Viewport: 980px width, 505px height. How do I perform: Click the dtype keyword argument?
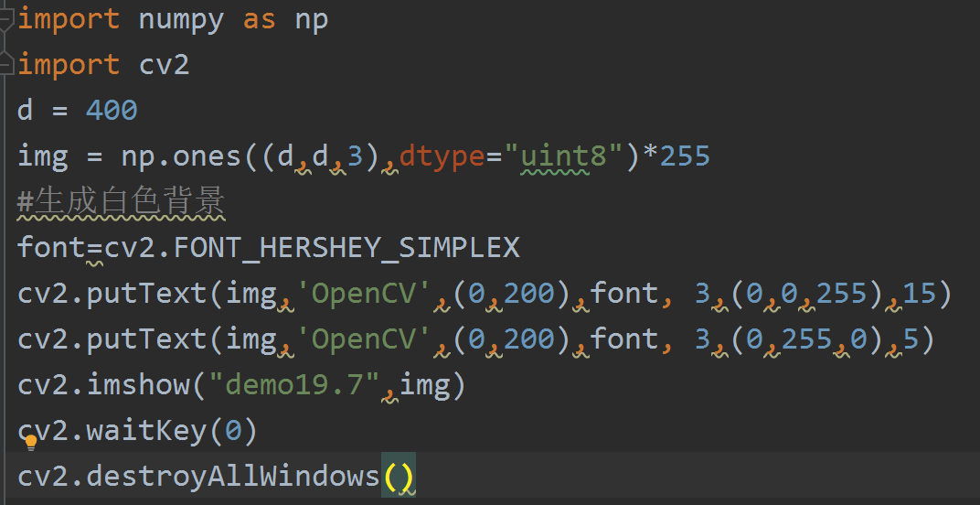pos(442,157)
